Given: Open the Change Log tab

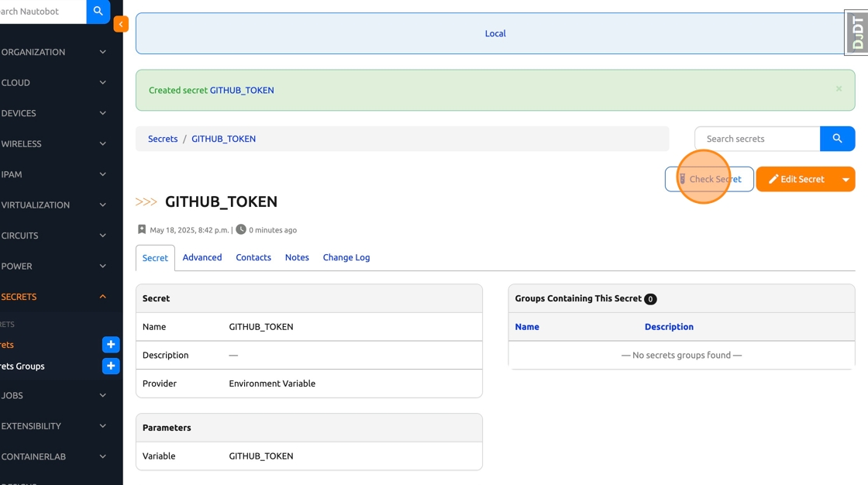Looking at the screenshot, I should [x=346, y=257].
